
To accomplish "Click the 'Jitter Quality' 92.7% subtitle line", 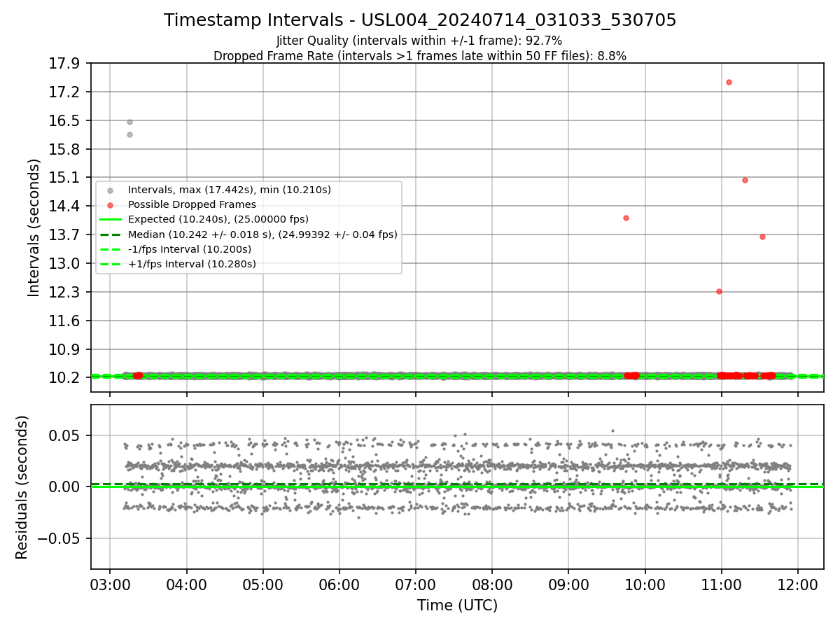I will coord(419,41).
